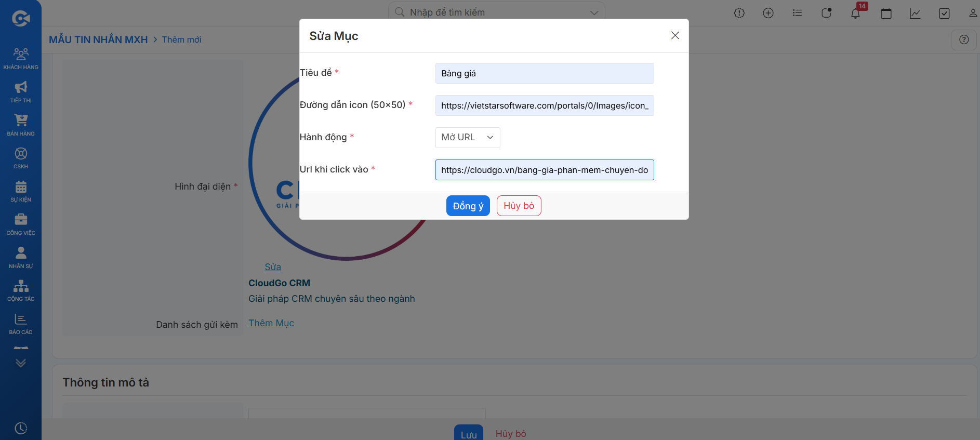
Task: Open the CSKH sidebar module
Action: 21,158
